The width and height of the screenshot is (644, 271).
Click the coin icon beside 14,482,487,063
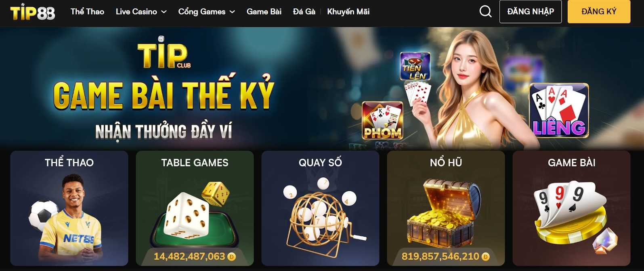coord(232,256)
